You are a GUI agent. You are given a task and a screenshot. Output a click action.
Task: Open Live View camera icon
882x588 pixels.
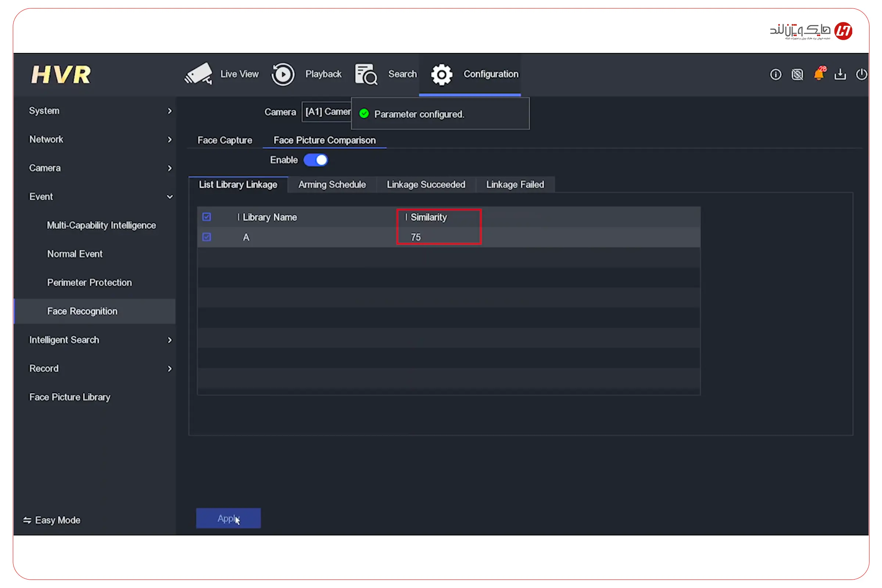click(x=199, y=74)
